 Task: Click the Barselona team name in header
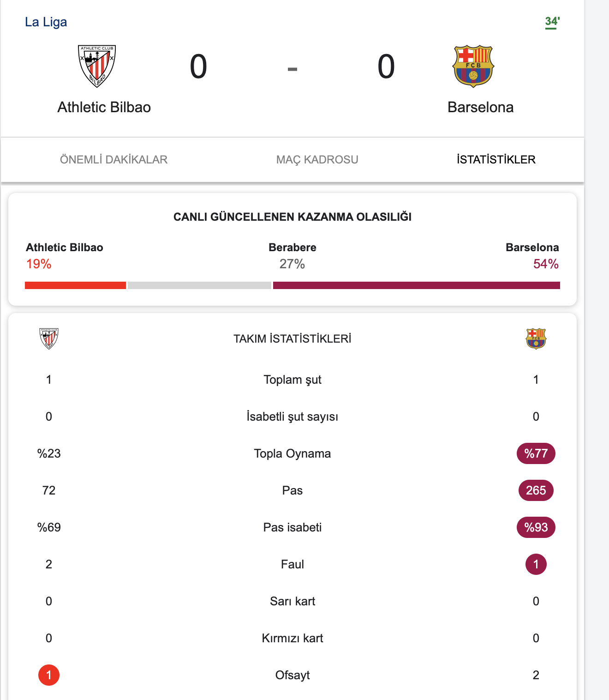(480, 107)
